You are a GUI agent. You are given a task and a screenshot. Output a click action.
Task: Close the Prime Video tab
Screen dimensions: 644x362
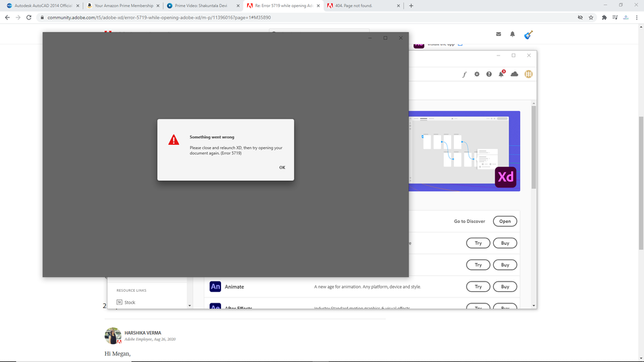pyautogui.click(x=238, y=6)
